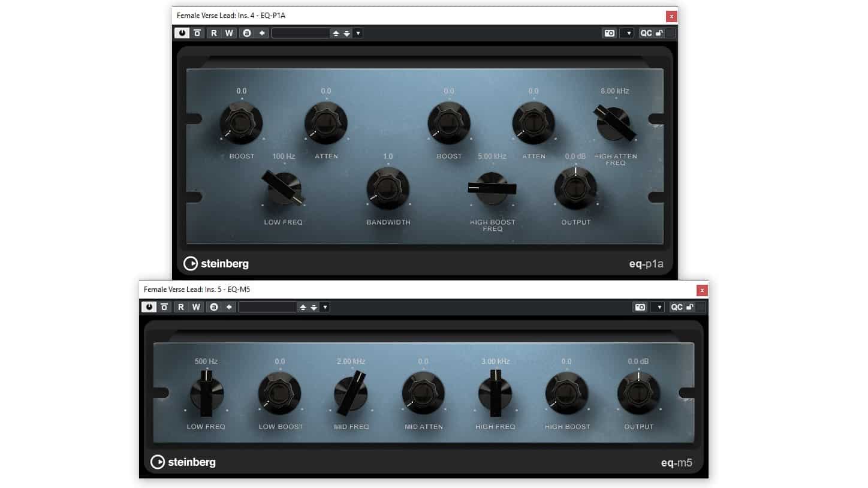
Task: Click the 3.00 kHz high frequency value
Action: click(495, 362)
